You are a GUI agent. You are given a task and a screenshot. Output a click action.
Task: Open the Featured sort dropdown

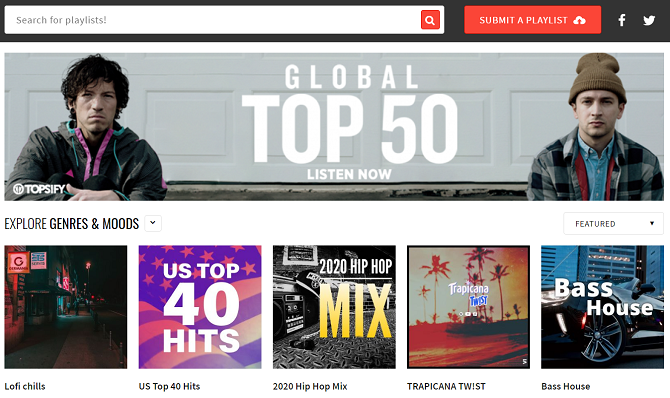pos(613,224)
